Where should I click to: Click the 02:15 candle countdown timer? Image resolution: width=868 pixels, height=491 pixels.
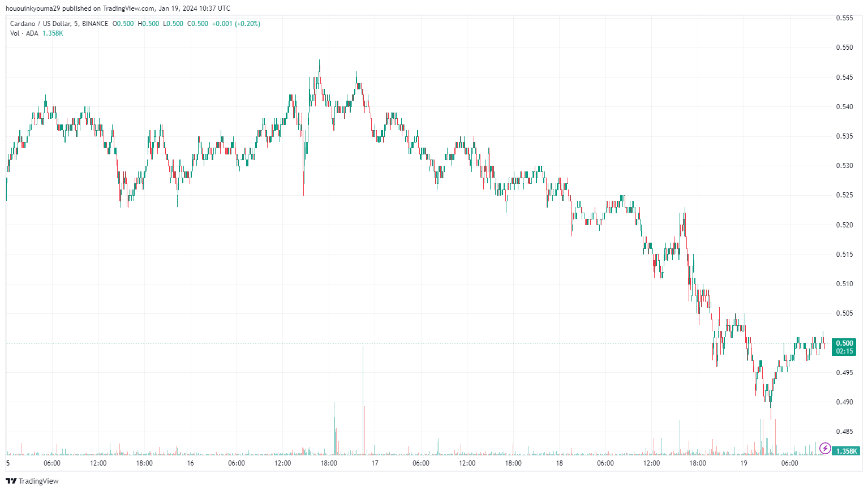844,351
